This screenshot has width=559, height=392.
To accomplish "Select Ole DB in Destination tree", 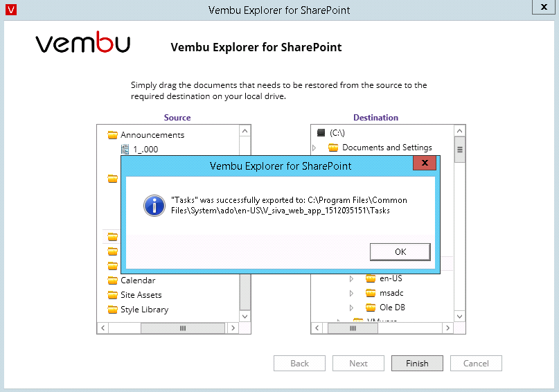I will (392, 308).
